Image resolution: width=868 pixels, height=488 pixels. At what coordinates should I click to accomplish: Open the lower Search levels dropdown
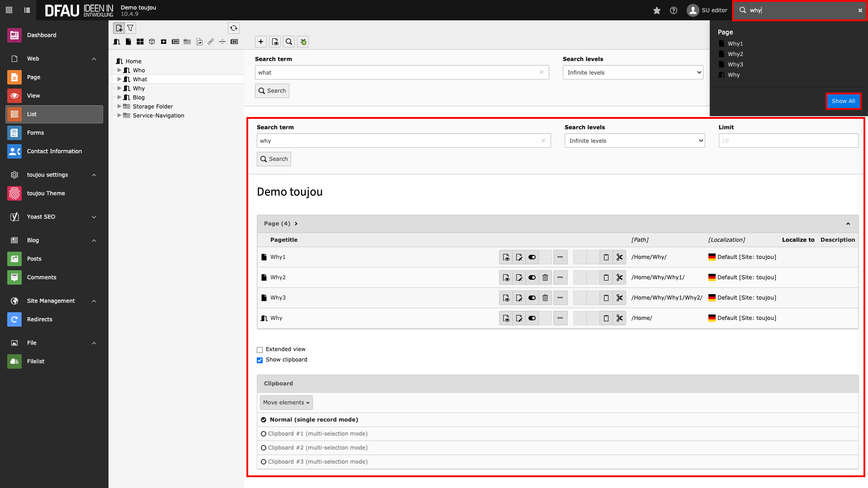point(634,141)
